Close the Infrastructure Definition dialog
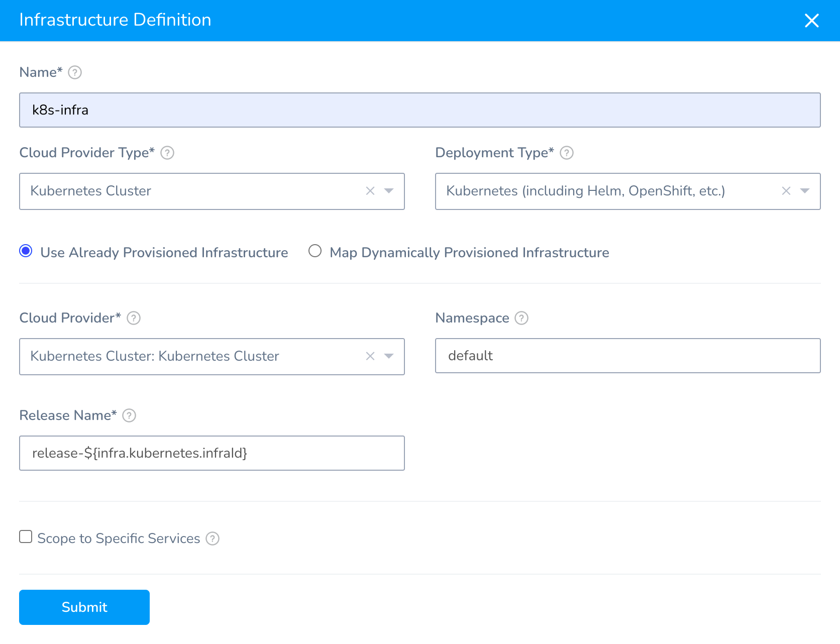The height and width of the screenshot is (644, 840). pos(811,21)
